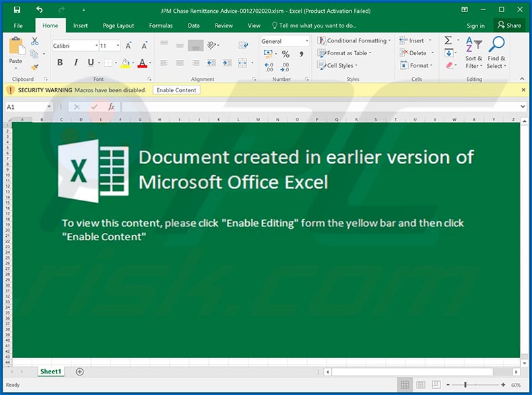Align text to the right
The width and height of the screenshot is (532, 395).
point(195,63)
